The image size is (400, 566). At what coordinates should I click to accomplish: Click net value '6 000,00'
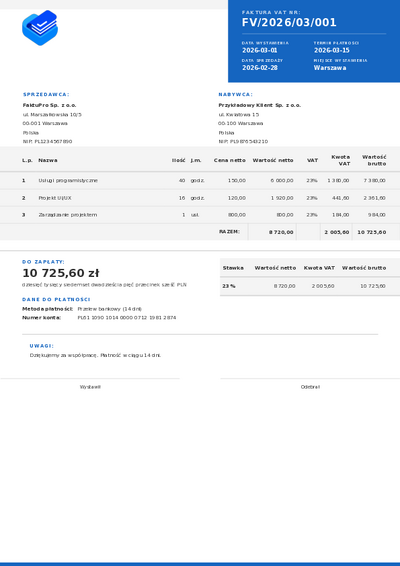pos(282,180)
